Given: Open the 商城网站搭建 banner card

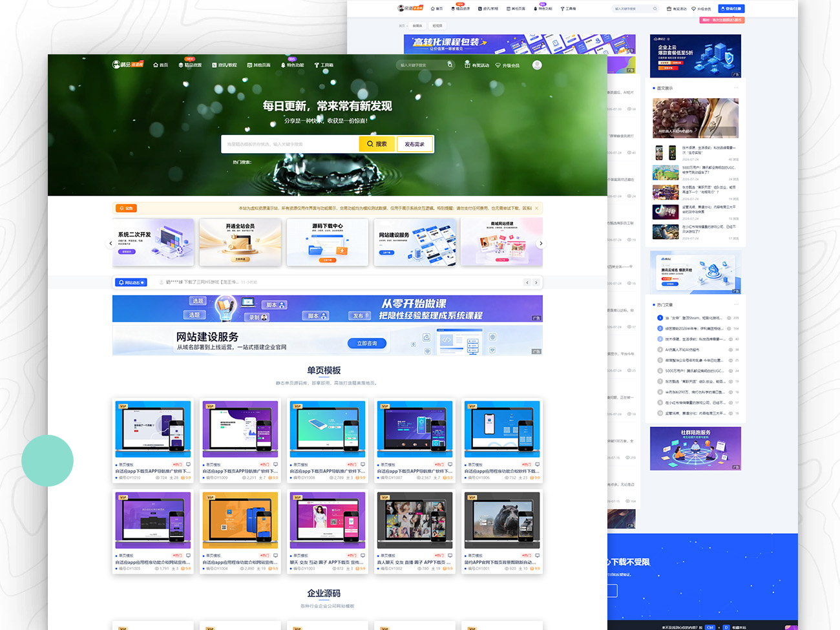Looking at the screenshot, I should click(x=501, y=242).
